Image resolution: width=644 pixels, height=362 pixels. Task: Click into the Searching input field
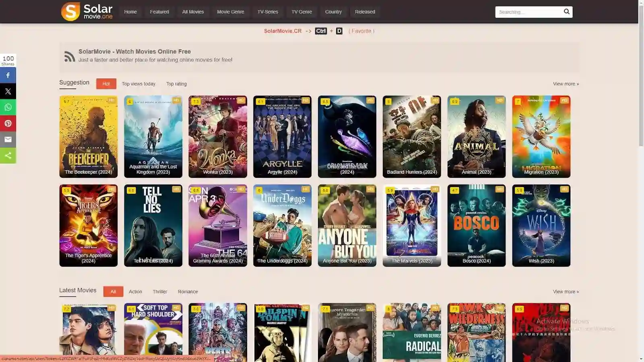coord(528,12)
